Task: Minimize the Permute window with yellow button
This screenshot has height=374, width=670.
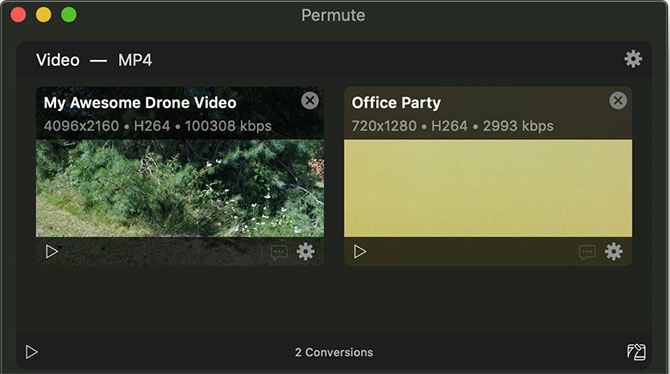Action: click(x=44, y=15)
